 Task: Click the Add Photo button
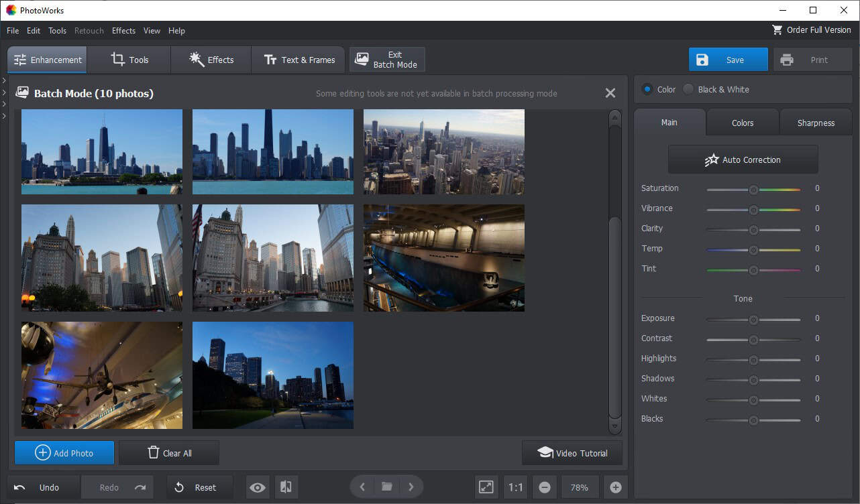[x=64, y=453]
